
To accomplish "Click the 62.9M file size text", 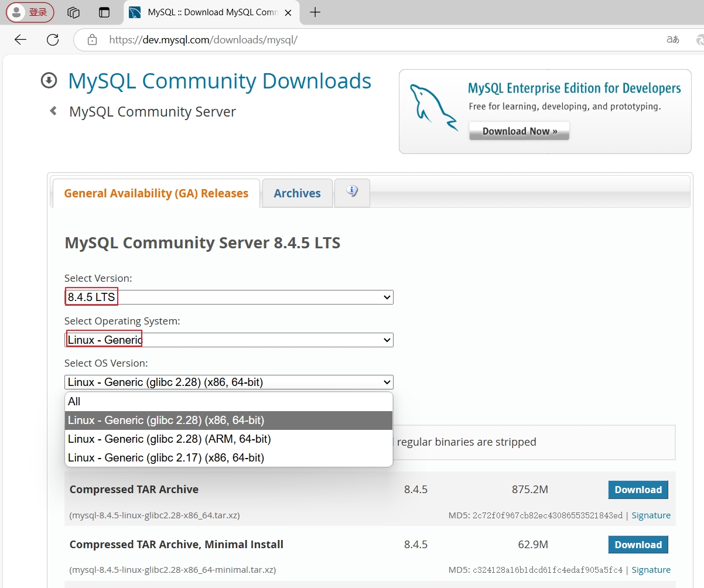I will 533,545.
